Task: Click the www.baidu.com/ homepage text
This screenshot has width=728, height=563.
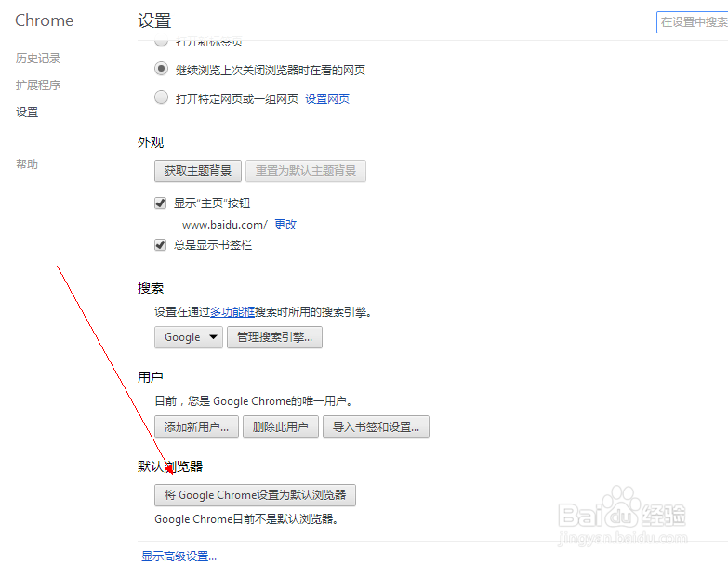Action: [225, 225]
